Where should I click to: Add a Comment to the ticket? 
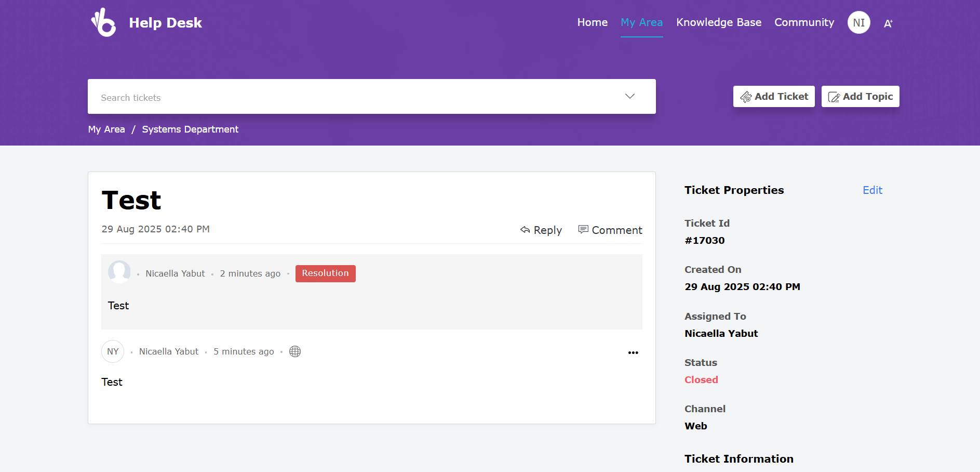610,230
